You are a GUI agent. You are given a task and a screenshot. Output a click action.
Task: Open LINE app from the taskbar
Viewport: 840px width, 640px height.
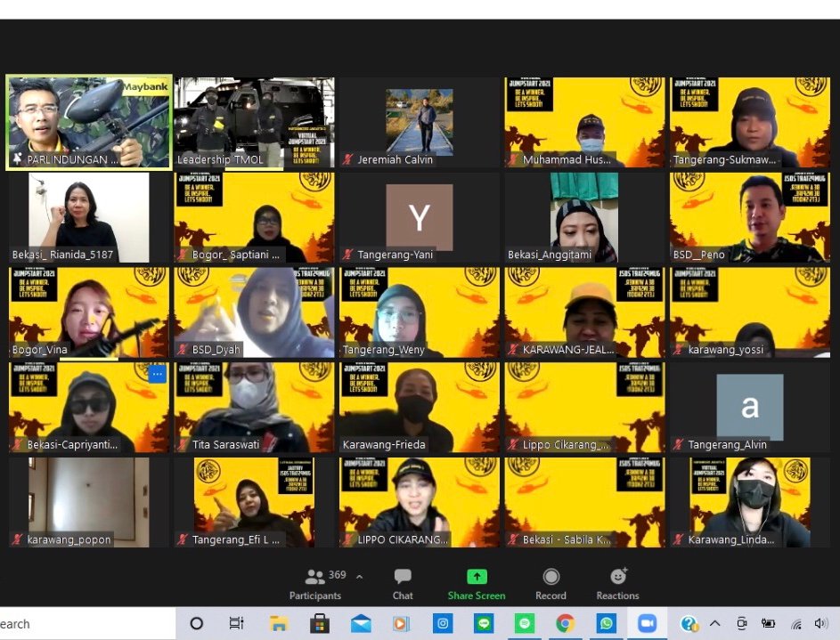[484, 623]
